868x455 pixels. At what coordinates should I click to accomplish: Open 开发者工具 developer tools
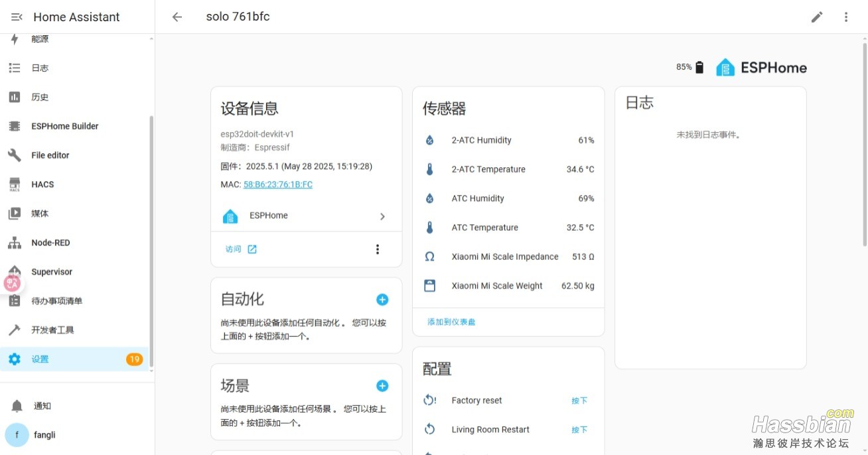76,330
